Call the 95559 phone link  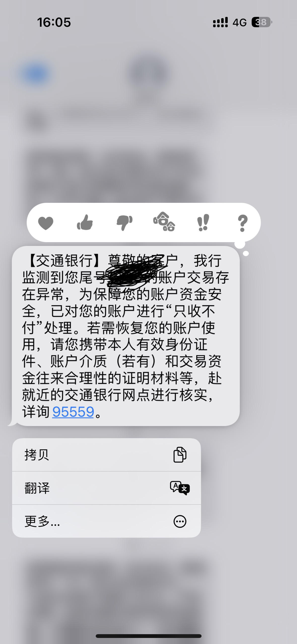coord(73,412)
